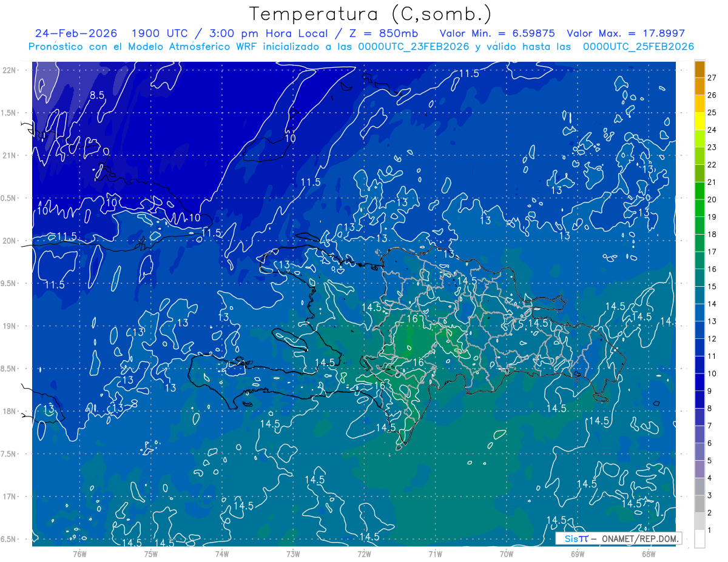The width and height of the screenshot is (728, 562).
Task: Click the title "Temperatura (C,somb.)"
Action: coord(371,14)
